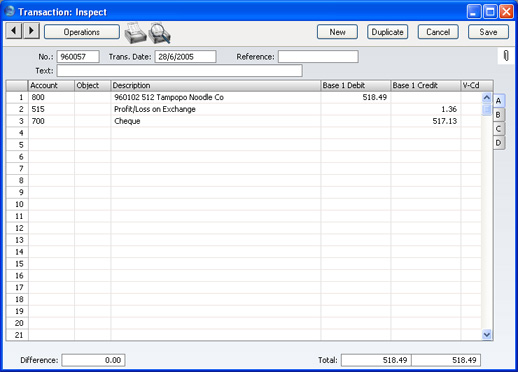518x372 pixels.
Task: Save the transaction
Action: 488,32
